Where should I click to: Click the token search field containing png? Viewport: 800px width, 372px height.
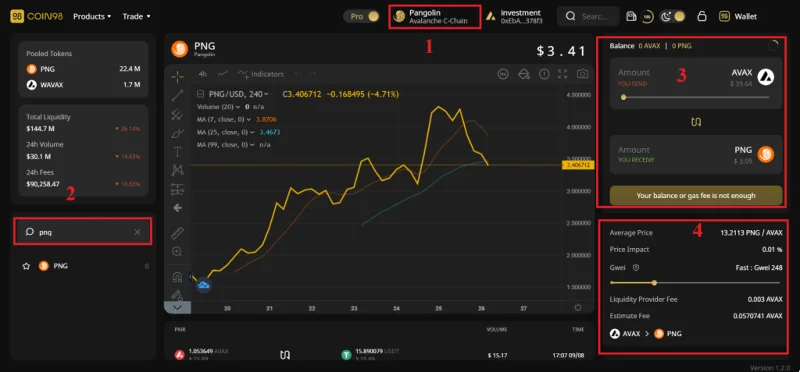[x=83, y=232]
